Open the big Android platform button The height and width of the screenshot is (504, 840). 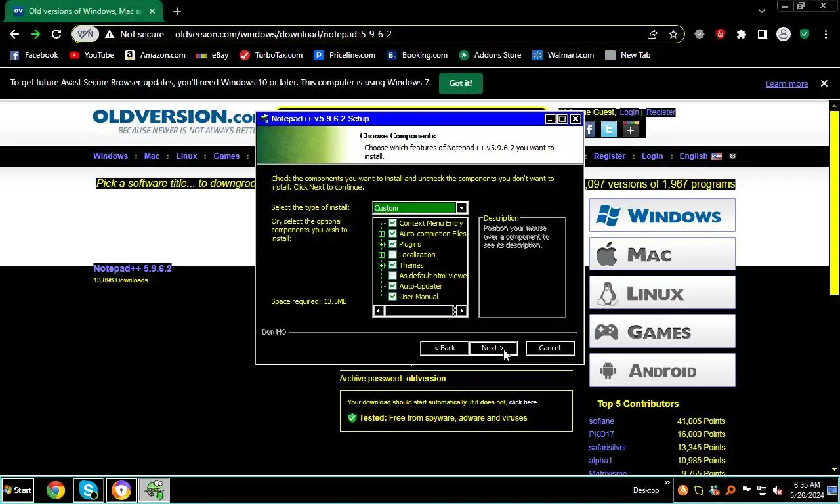click(x=662, y=371)
